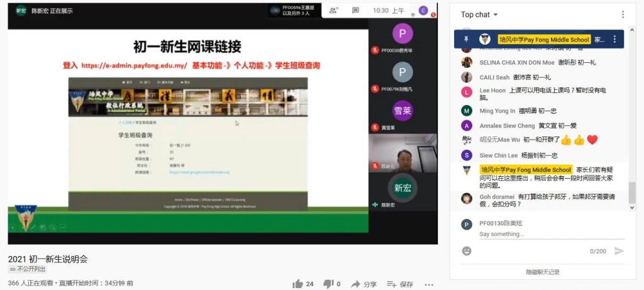The image size is (644, 290).
Task: Click 培风中学Pay Fong Middle School author name in chat
Action: coord(526,170)
